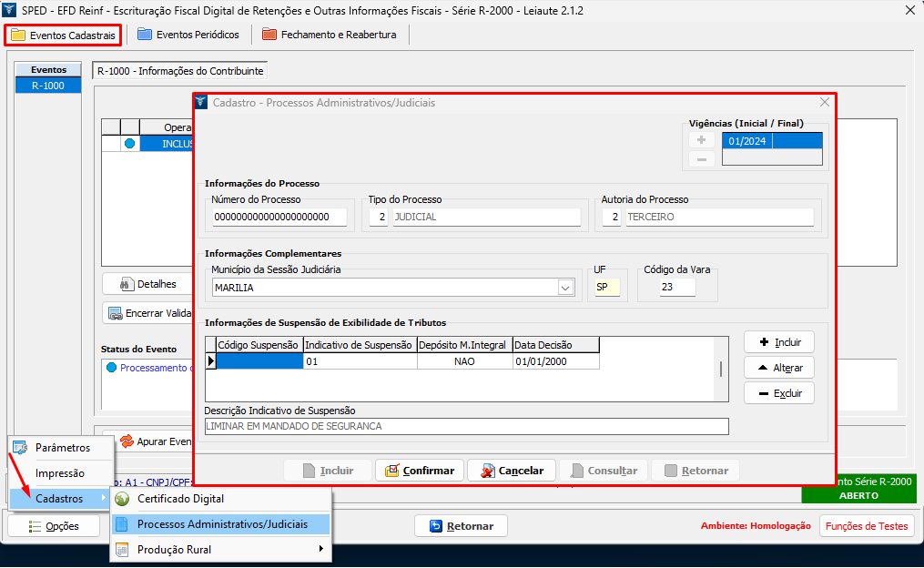Screen dimensions: 924x568
Task: Click Excluir to delete suspension row
Action: coord(778,393)
